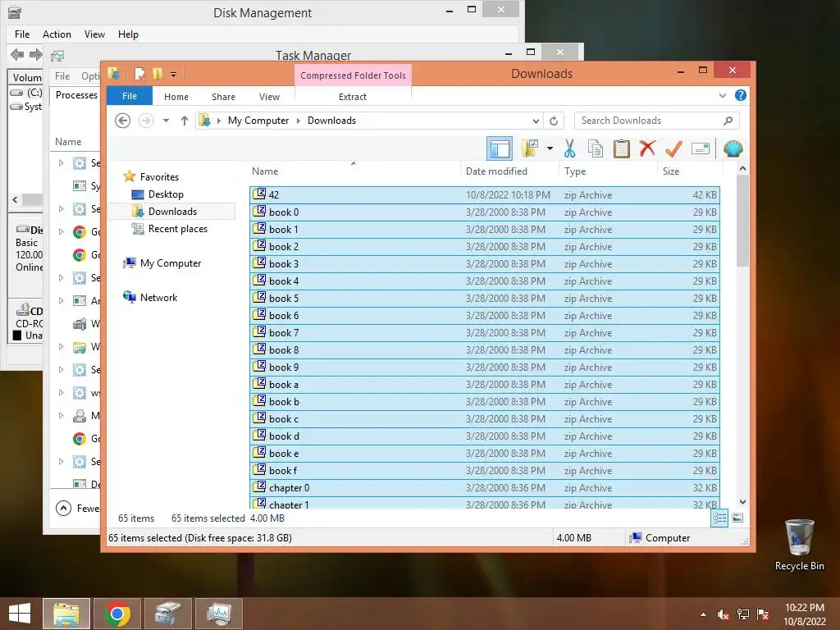Screen dimensions: 840x630
Task: Click the Paste clipboard icon
Action: 622,148
